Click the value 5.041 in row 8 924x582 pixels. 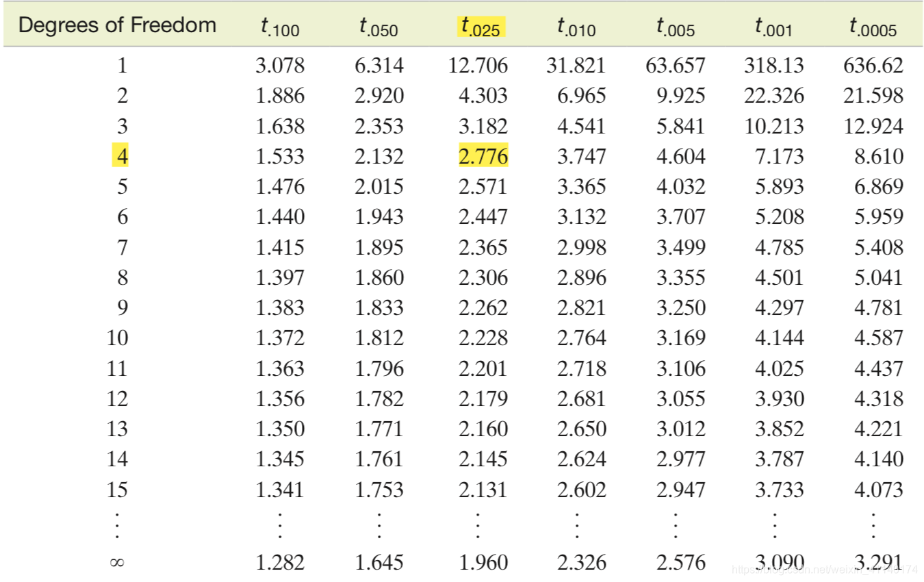[x=879, y=278]
